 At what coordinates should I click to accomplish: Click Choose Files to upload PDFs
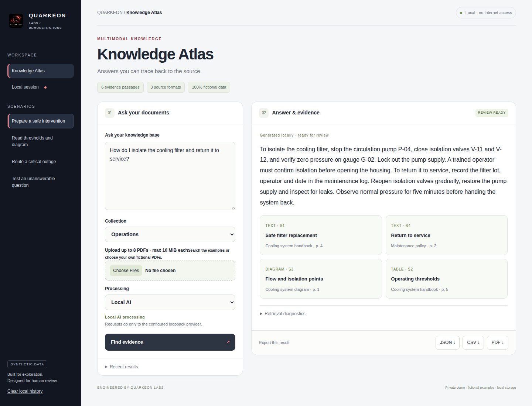pos(126,271)
